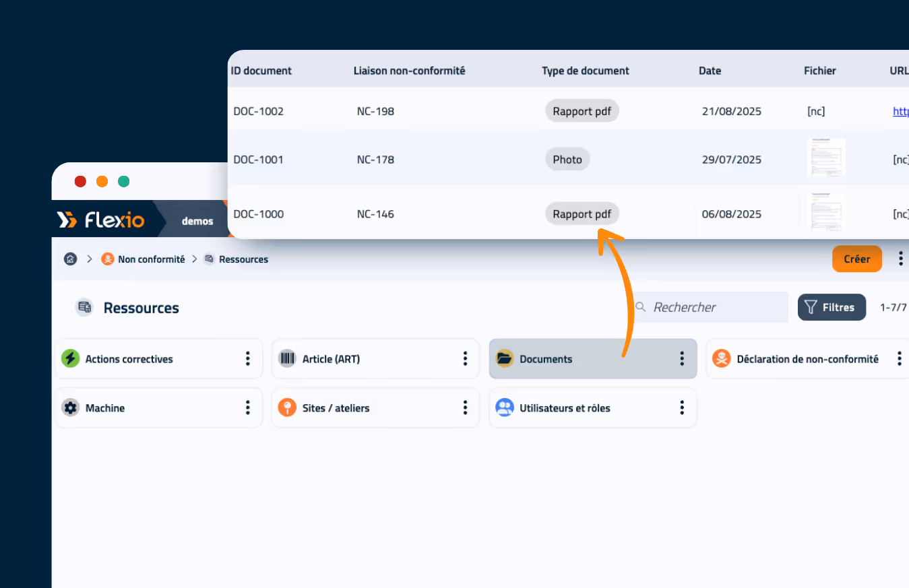
Task: Sort by Type de document column
Action: [x=586, y=71]
